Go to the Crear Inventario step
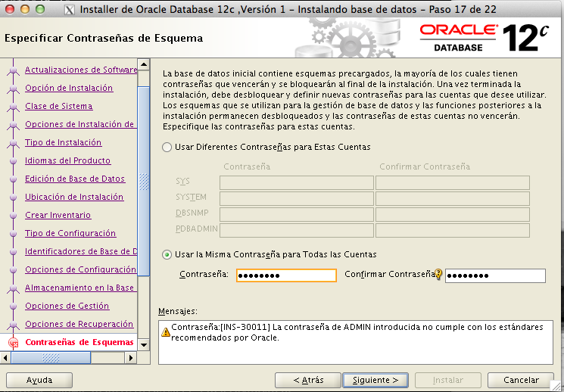 click(x=58, y=215)
